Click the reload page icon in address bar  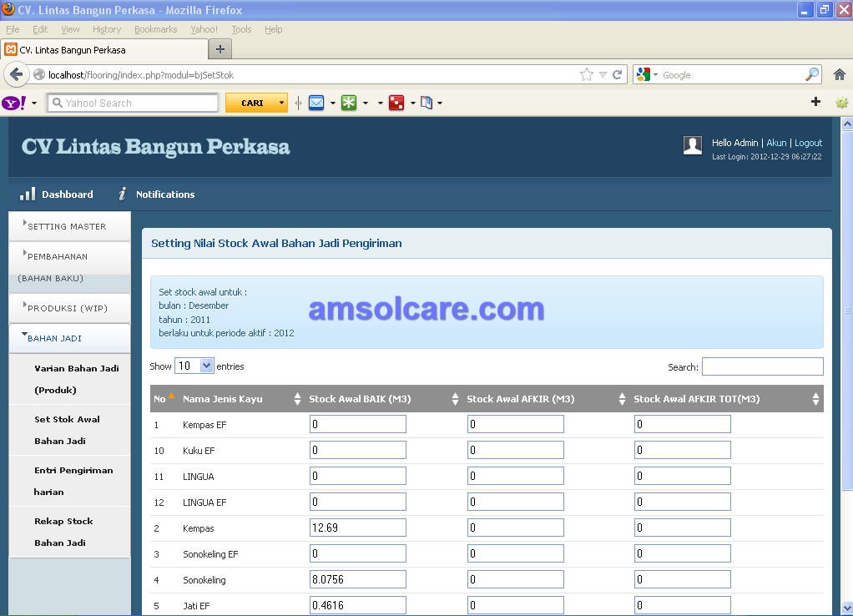point(618,74)
